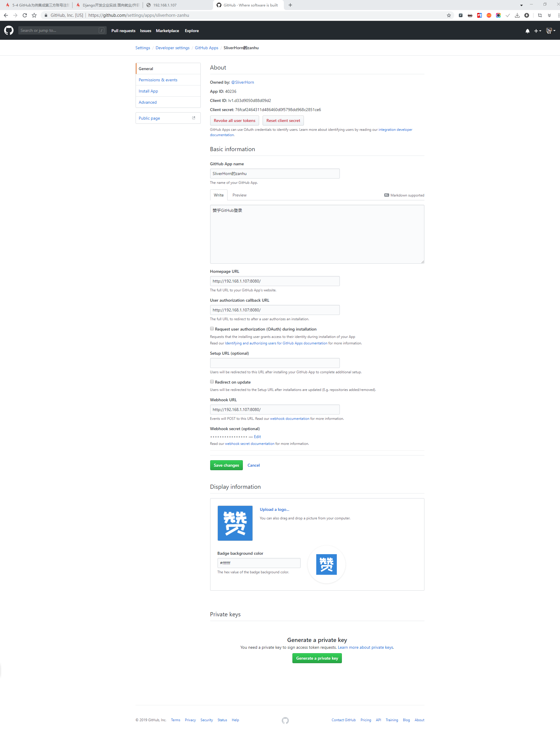Click the GitHub search box

(62, 30)
